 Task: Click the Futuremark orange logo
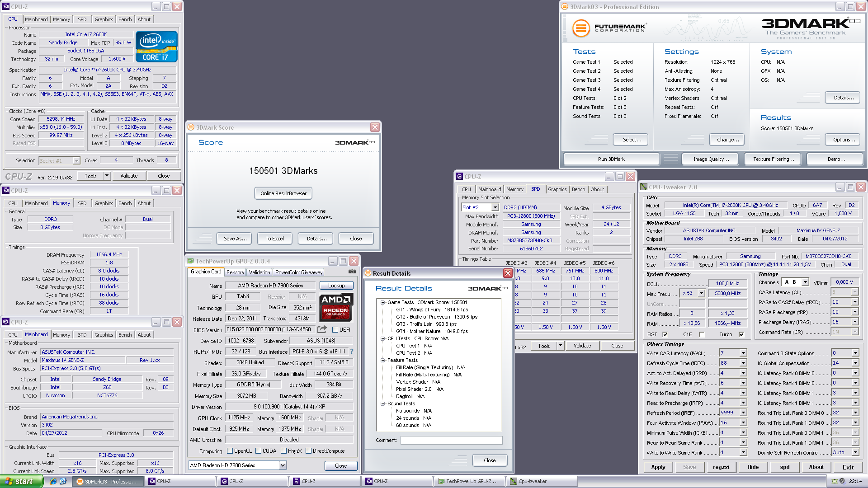[581, 28]
